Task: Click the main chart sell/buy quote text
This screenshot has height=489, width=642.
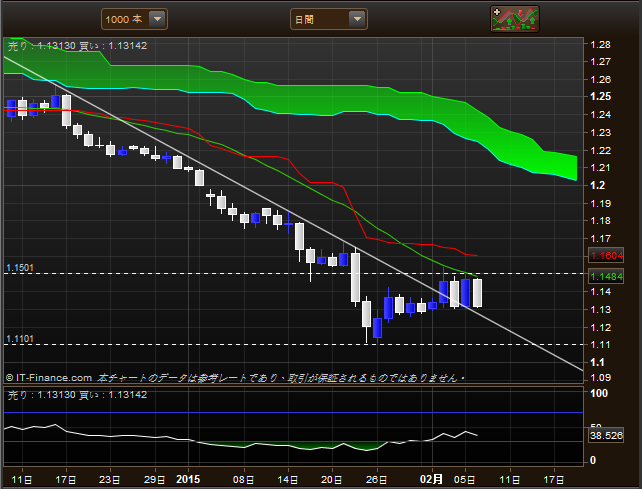Action: pyautogui.click(x=77, y=45)
